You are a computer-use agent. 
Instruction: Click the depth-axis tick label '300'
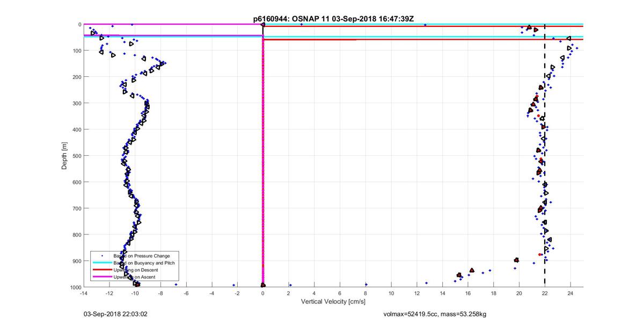pos(76,104)
